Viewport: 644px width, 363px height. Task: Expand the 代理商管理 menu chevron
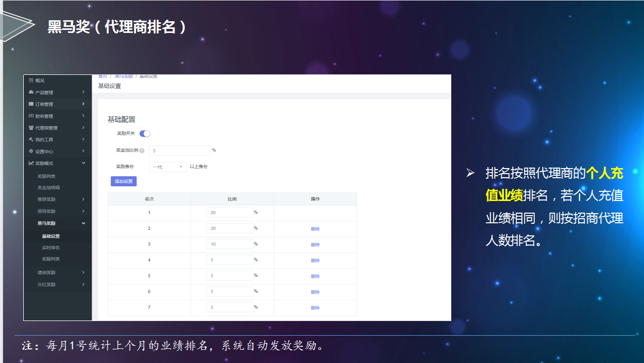coord(83,128)
